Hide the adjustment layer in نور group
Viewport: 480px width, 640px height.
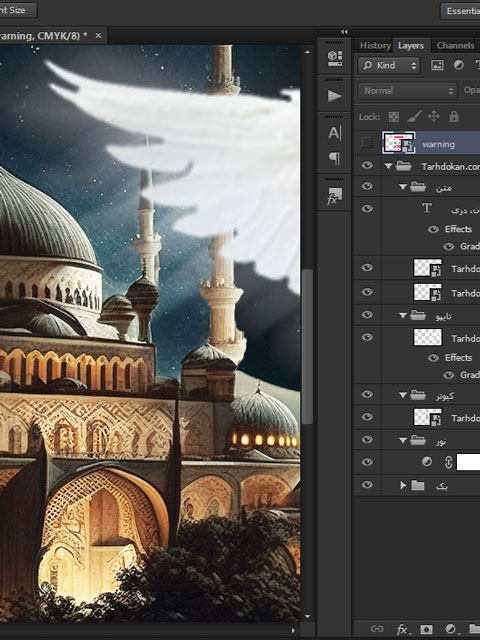click(367, 462)
